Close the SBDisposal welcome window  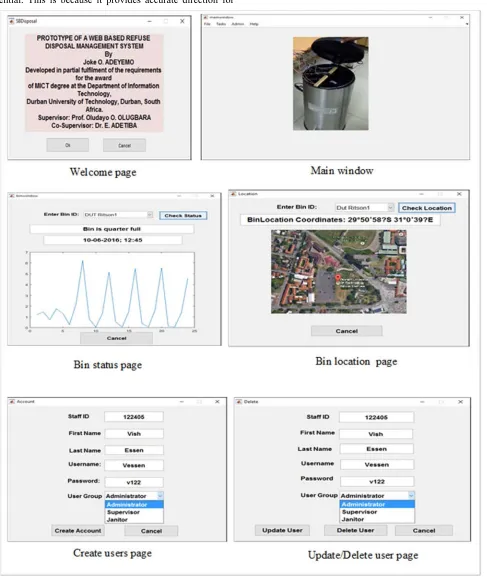pyautogui.click(x=182, y=21)
